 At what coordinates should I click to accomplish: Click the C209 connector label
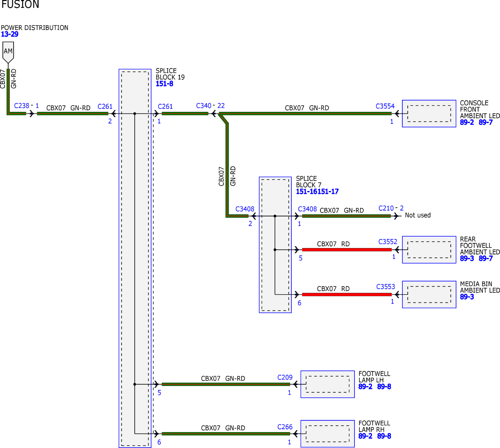[x=285, y=377]
